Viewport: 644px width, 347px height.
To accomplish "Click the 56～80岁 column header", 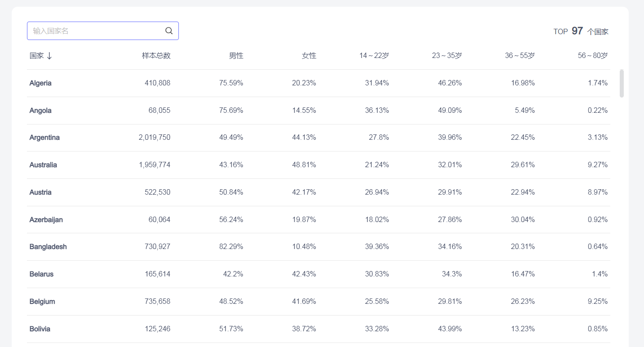I will pos(592,56).
